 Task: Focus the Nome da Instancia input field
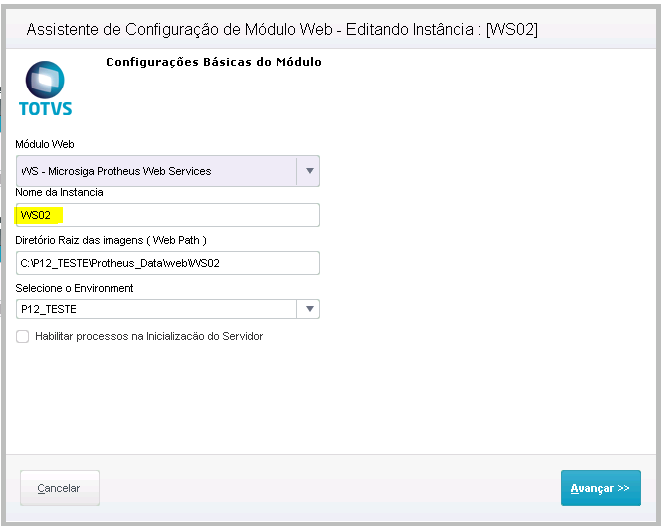click(190, 215)
